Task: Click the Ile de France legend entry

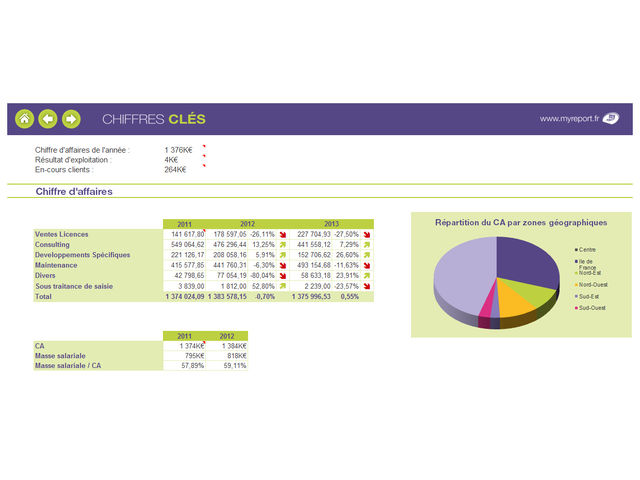Action: 586,264
